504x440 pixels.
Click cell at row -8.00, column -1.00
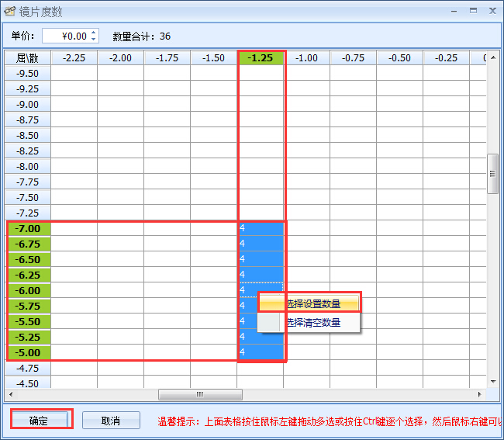(x=306, y=167)
